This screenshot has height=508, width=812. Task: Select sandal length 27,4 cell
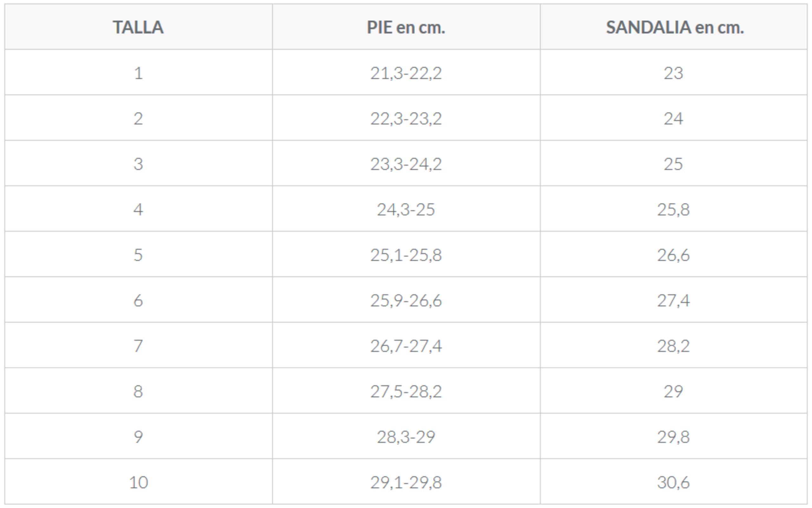point(674,300)
